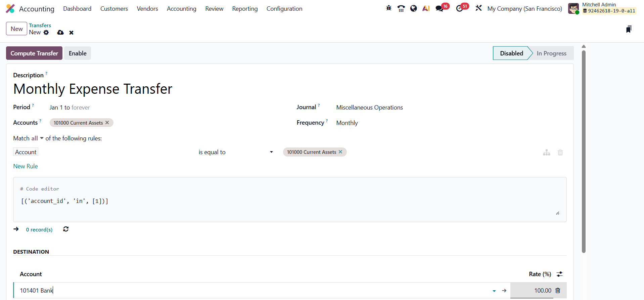Open the form actions gear icon
The width and height of the screenshot is (644, 300).
[46, 32]
